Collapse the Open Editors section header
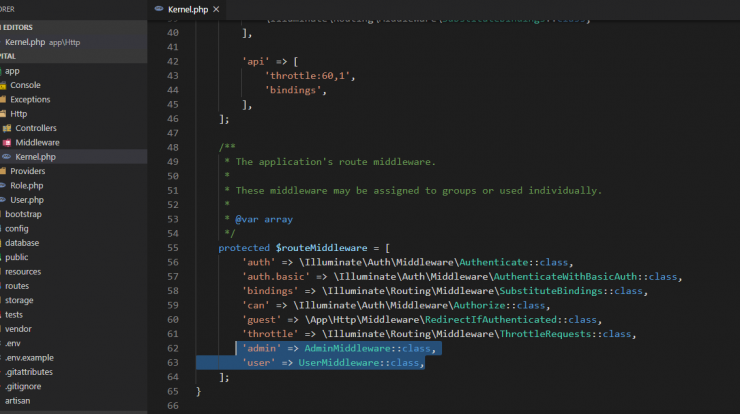 pyautogui.click(x=73, y=27)
